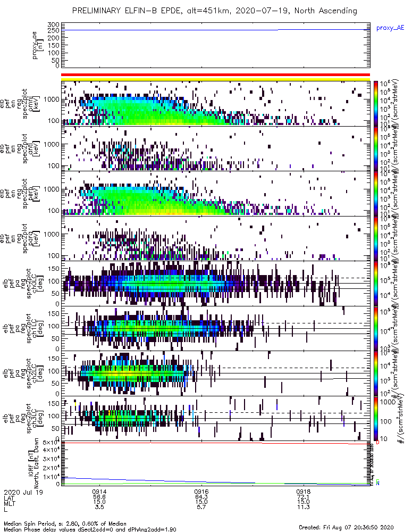This screenshot has height=532, width=412.
Task: Click the omni energy spectrogram panel
Action: [216, 104]
